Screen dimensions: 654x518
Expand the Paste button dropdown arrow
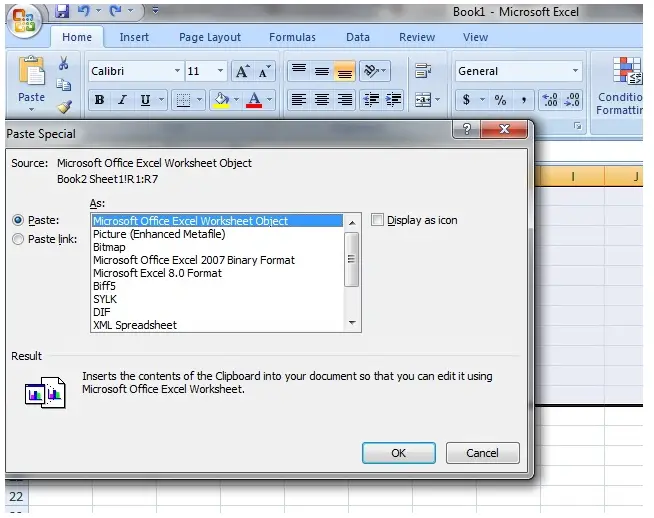click(x=31, y=110)
